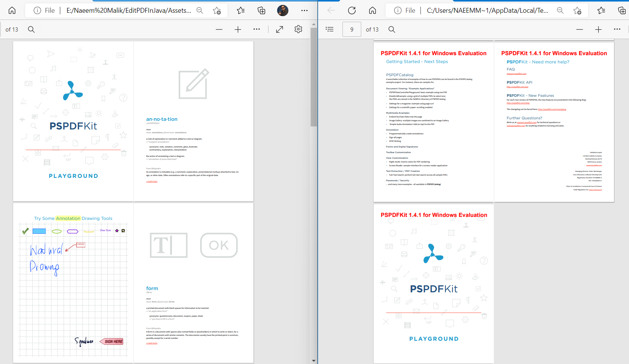Screen dimensions: 629x364
Task: Open table of contents in right PDF viewer
Action: point(329,29)
